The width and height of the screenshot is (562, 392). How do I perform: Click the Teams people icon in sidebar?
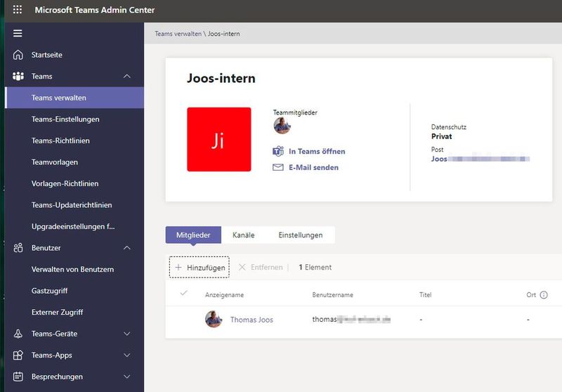pos(18,77)
